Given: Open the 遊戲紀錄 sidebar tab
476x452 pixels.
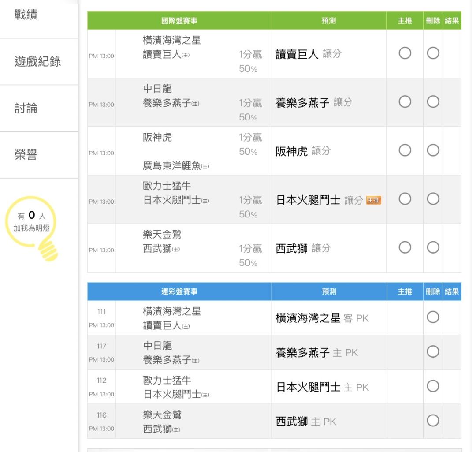Looking at the screenshot, I should coord(38,62).
